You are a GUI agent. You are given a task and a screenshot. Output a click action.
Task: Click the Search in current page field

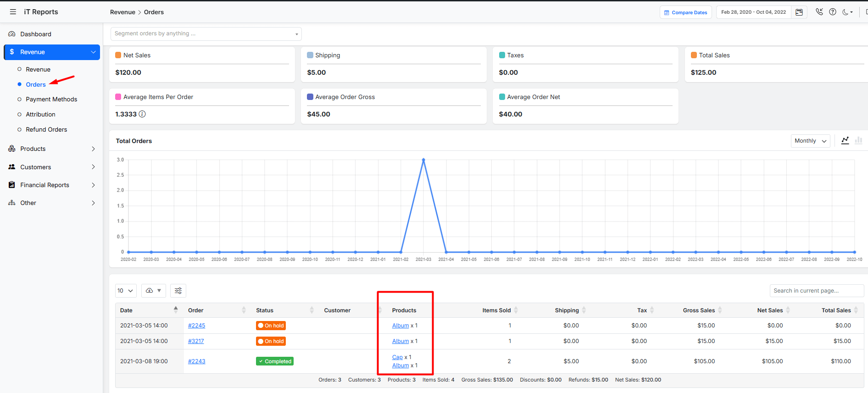(817, 291)
